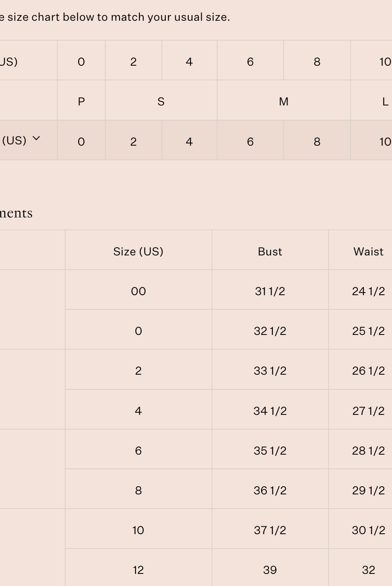Click the 30 1/2 waist measurement
The width and height of the screenshot is (392, 586).
coord(368,530)
